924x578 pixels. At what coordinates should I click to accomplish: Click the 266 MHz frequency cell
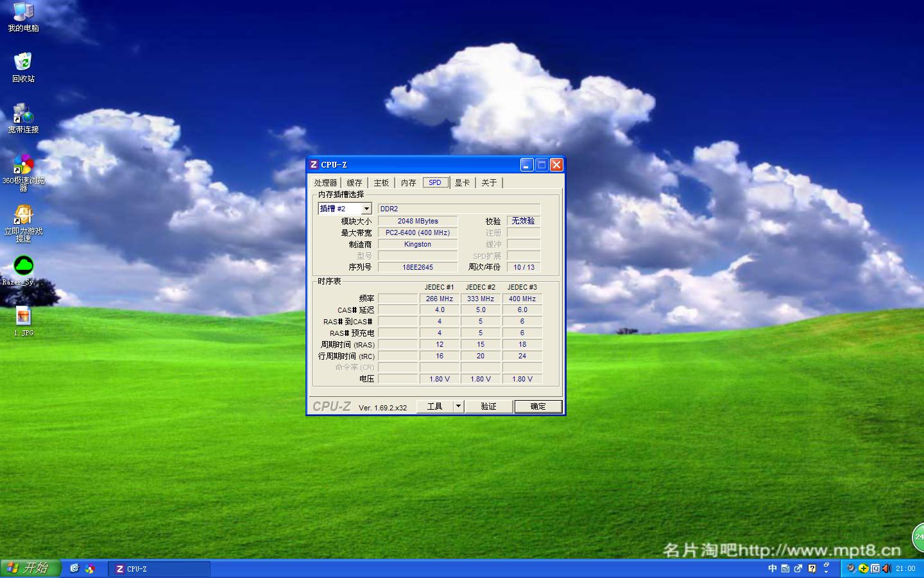[x=440, y=299]
